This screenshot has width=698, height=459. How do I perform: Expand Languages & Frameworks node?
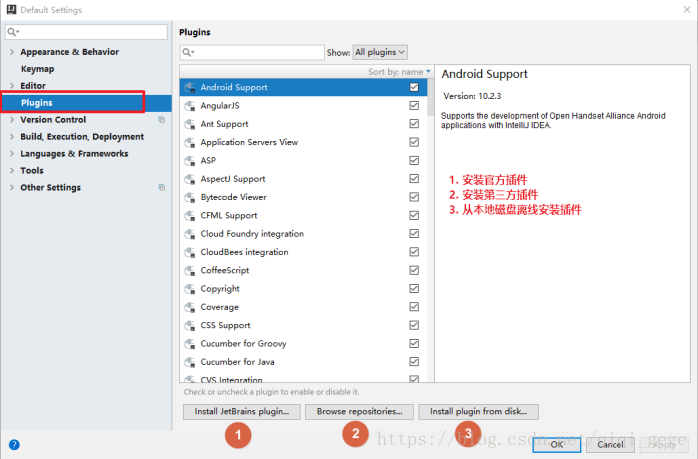click(x=12, y=153)
